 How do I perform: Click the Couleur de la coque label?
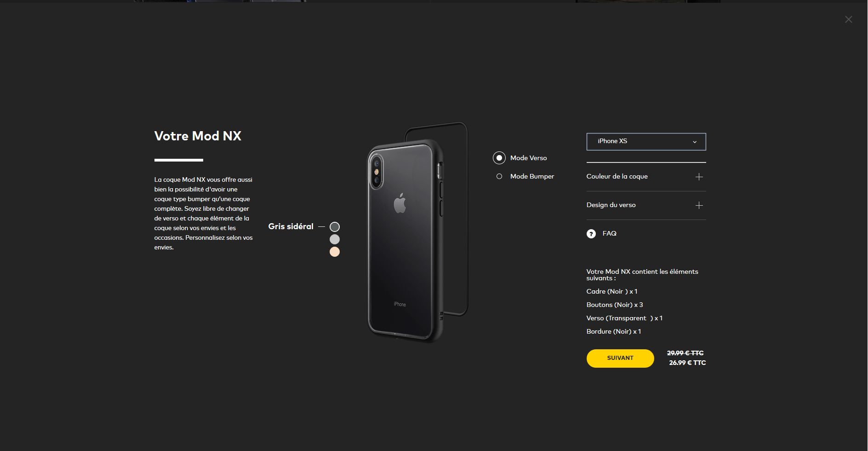(x=617, y=176)
